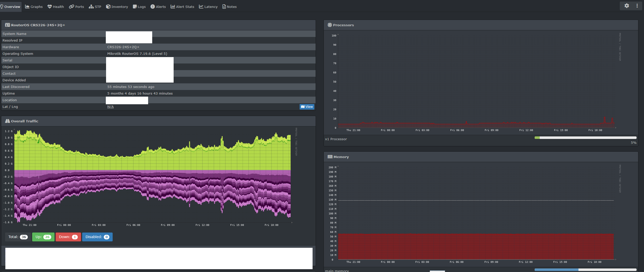Show the Logs tab
The width and height of the screenshot is (644, 272).
tap(139, 7)
